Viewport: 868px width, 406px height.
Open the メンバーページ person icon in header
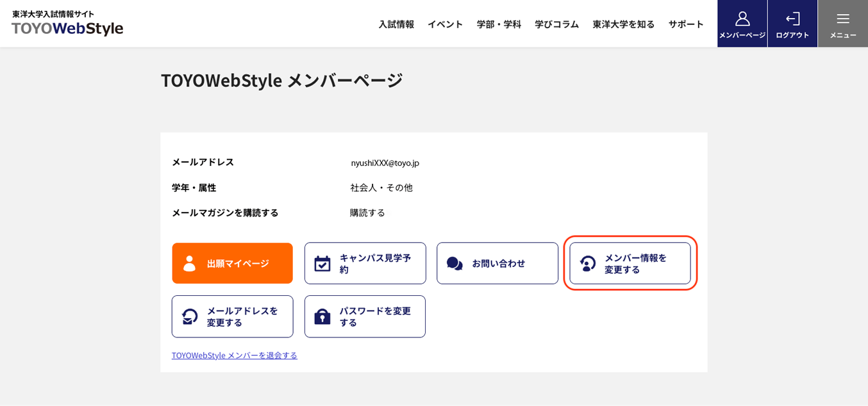tap(742, 19)
